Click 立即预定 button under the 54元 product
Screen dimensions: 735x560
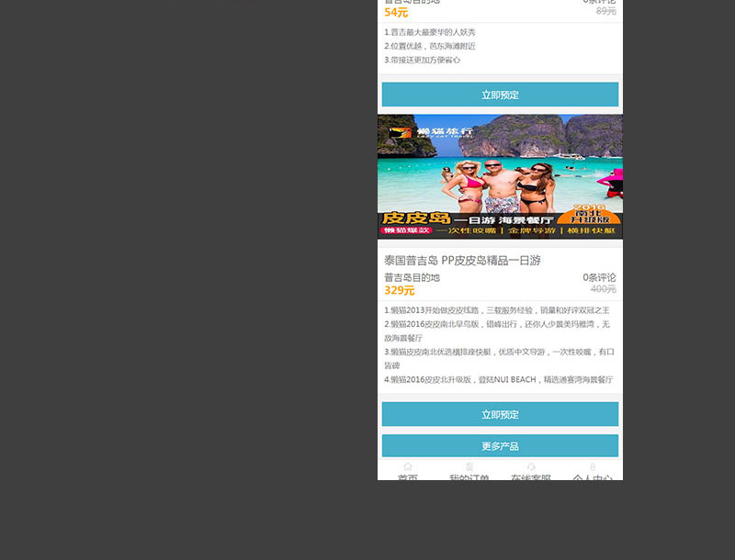(500, 95)
